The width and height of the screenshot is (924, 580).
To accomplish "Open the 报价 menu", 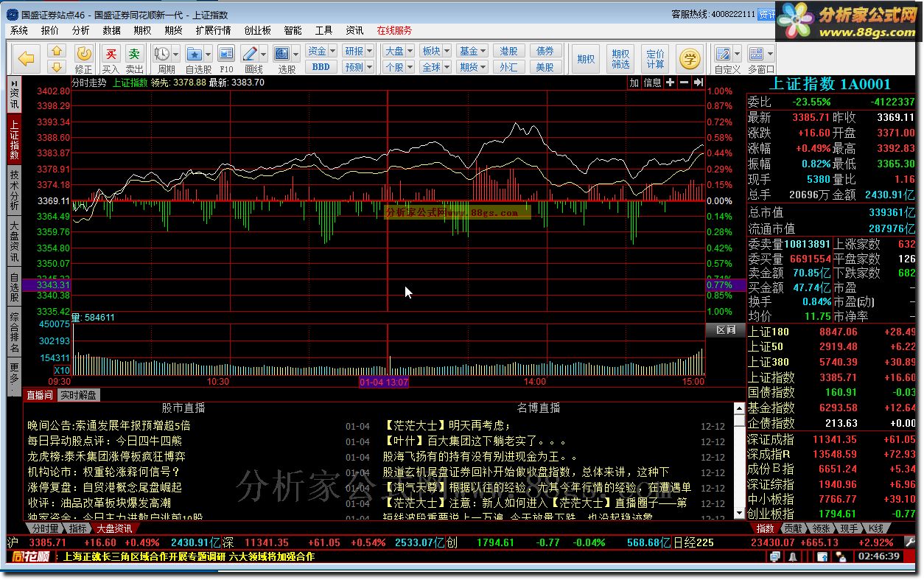I will tap(50, 30).
